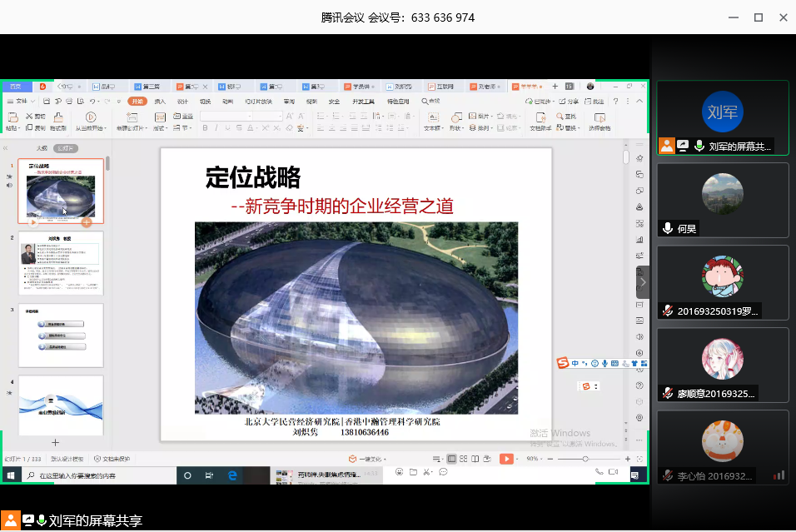Insert a text box via 文本框
The width and height of the screenshot is (796, 532).
tap(432, 120)
